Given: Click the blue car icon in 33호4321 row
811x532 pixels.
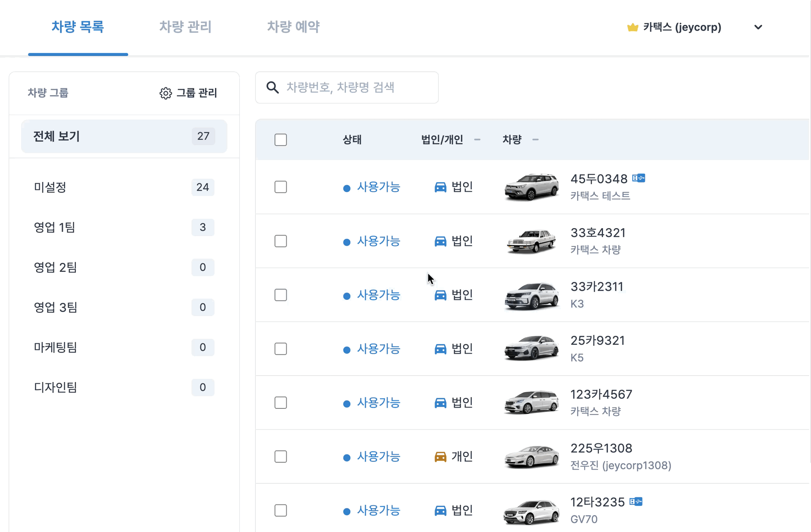Looking at the screenshot, I should pyautogui.click(x=440, y=241).
